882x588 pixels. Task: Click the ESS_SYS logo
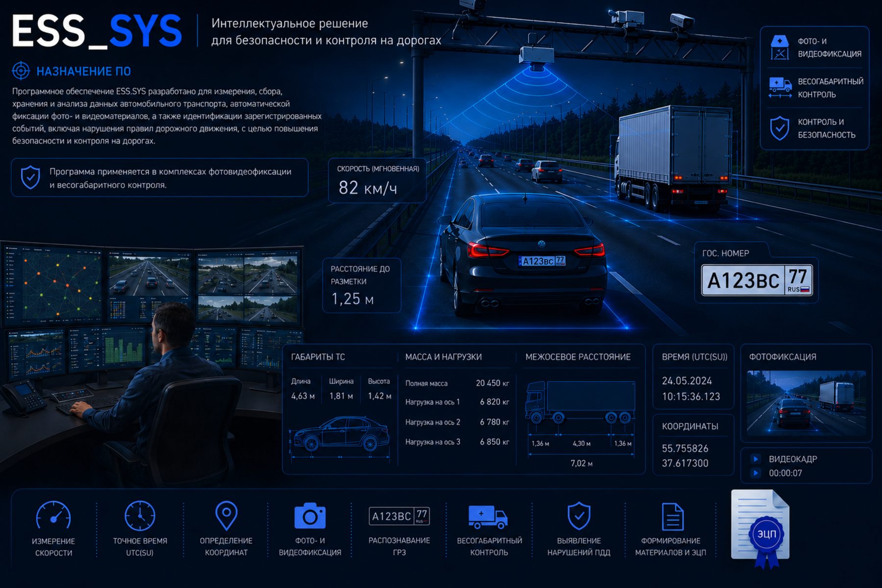tap(97, 31)
